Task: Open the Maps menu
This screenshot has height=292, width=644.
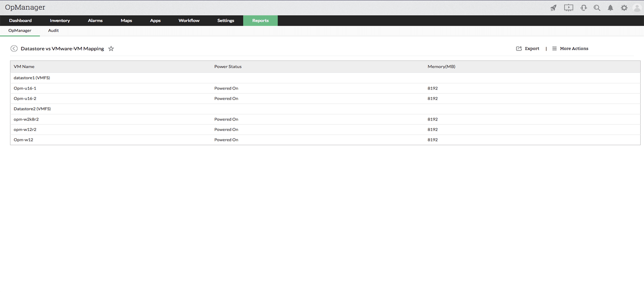Action: 126,20
